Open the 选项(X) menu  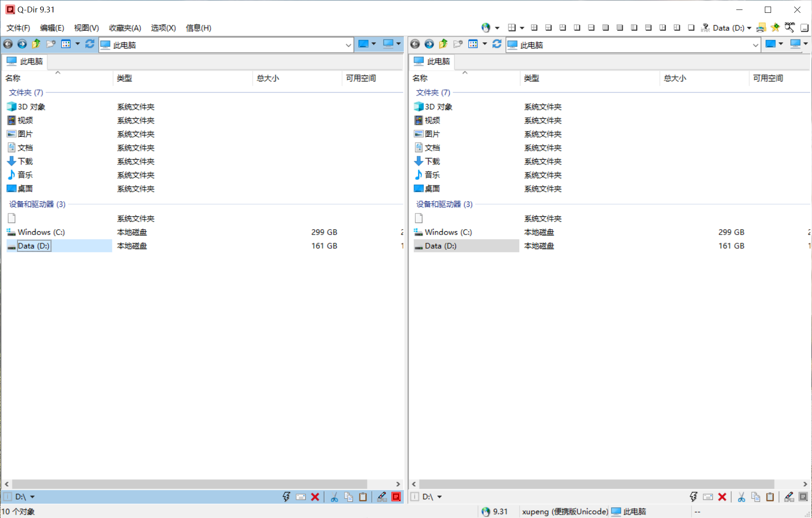(163, 28)
